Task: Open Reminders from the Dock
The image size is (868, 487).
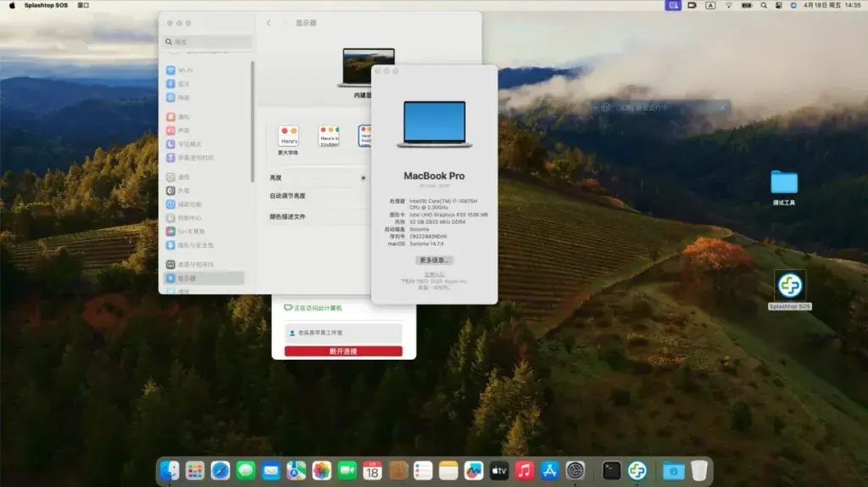Action: click(423, 471)
